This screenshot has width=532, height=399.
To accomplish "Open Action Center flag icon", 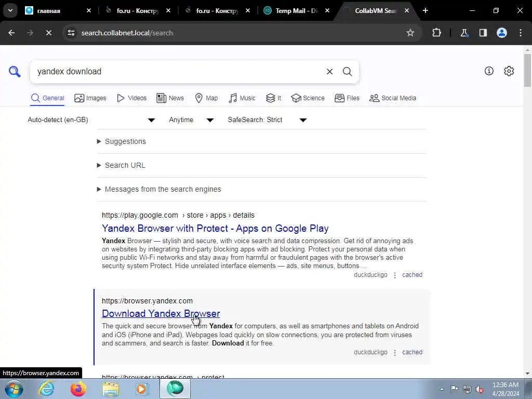I will 454,389.
